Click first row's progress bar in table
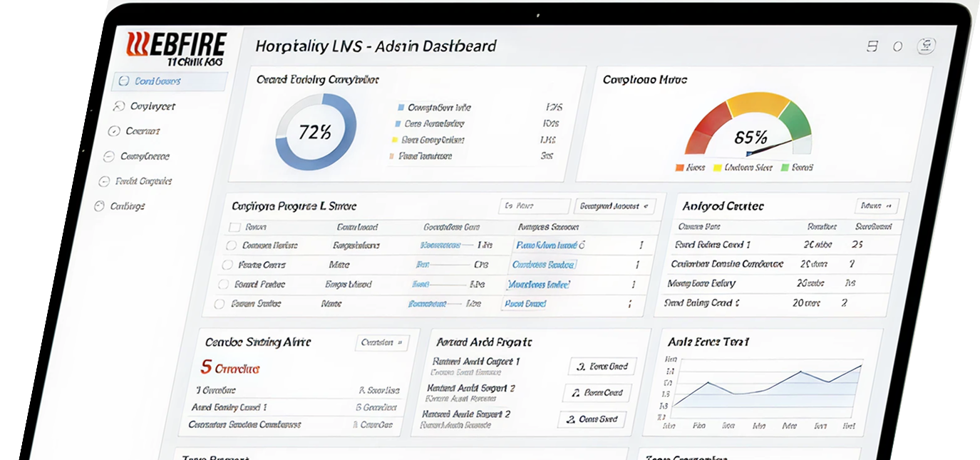The width and height of the screenshot is (980, 460). click(x=448, y=245)
